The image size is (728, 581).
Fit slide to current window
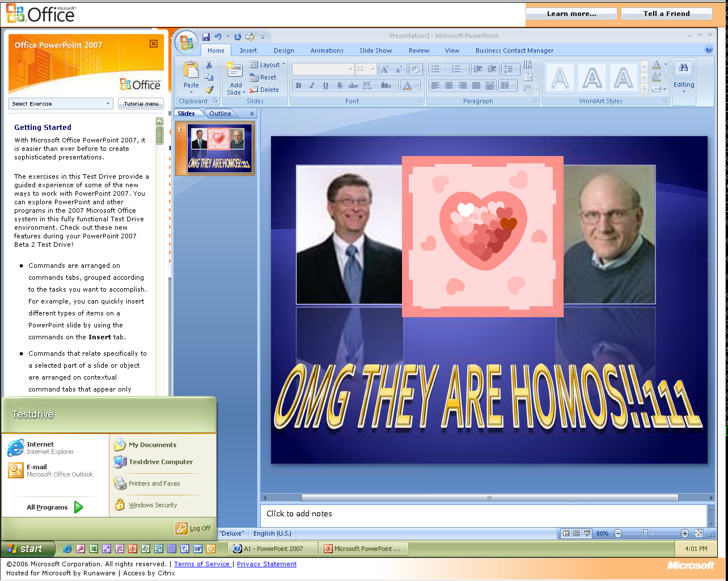[x=699, y=533]
